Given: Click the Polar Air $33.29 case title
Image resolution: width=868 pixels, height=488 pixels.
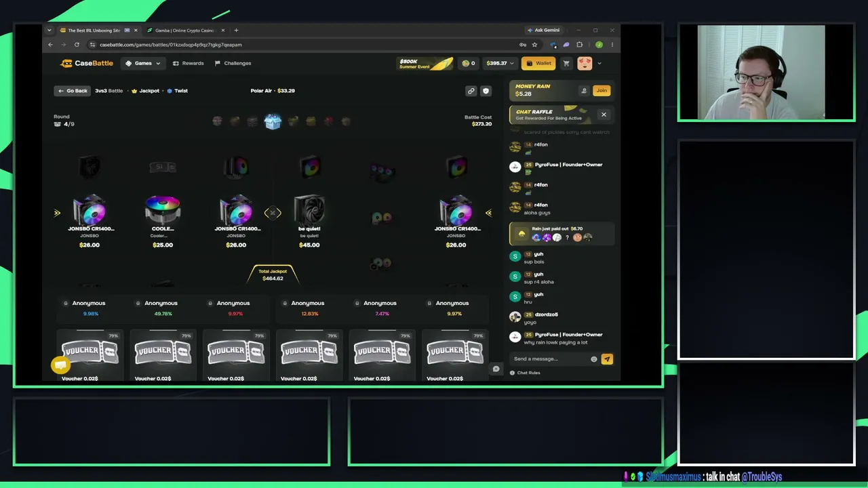Looking at the screenshot, I should (x=273, y=91).
